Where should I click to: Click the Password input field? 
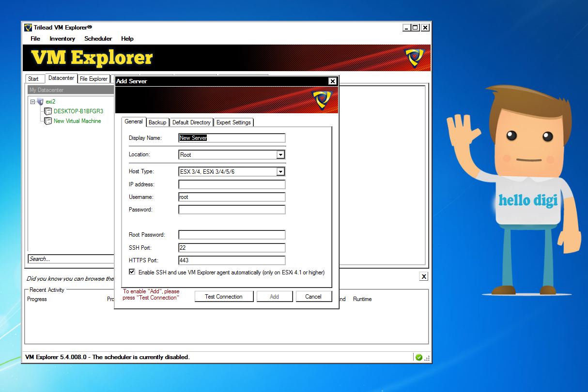(232, 210)
